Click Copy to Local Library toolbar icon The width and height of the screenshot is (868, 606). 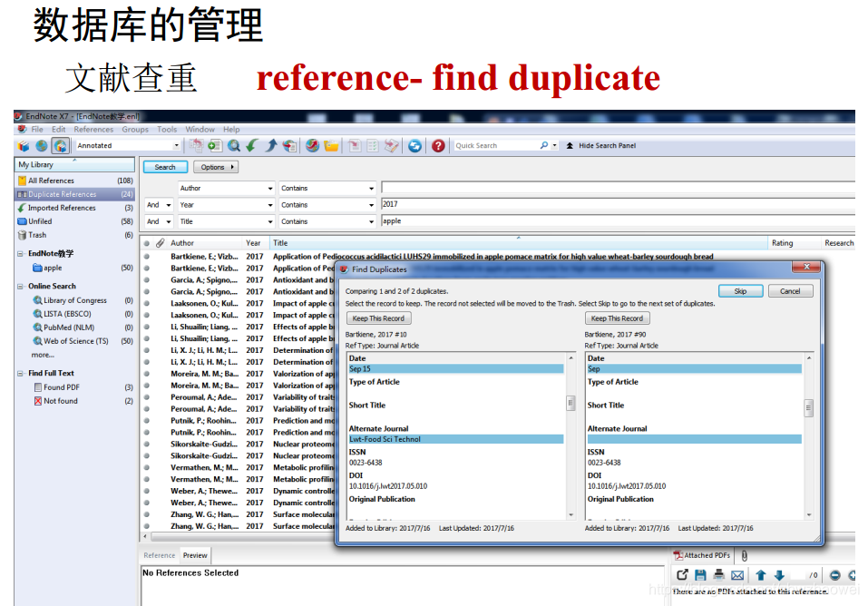[196, 146]
